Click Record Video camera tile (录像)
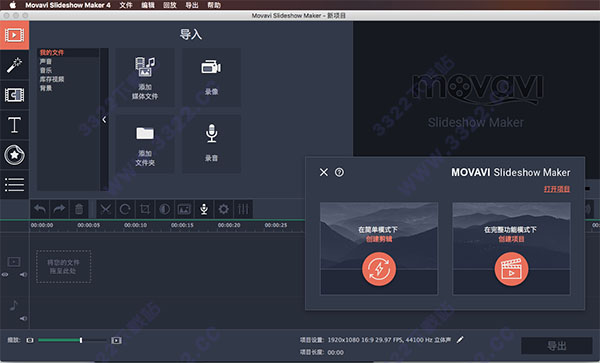The height and width of the screenshot is (363, 600). click(211, 78)
